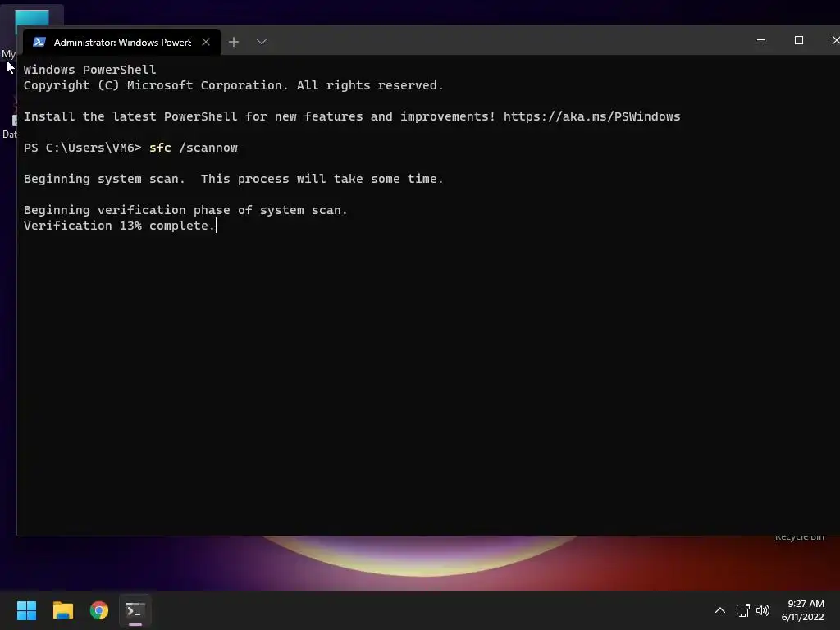Viewport: 840px width, 630px height.
Task: Click 'Verification 13% complete.' line
Action: 119,226
